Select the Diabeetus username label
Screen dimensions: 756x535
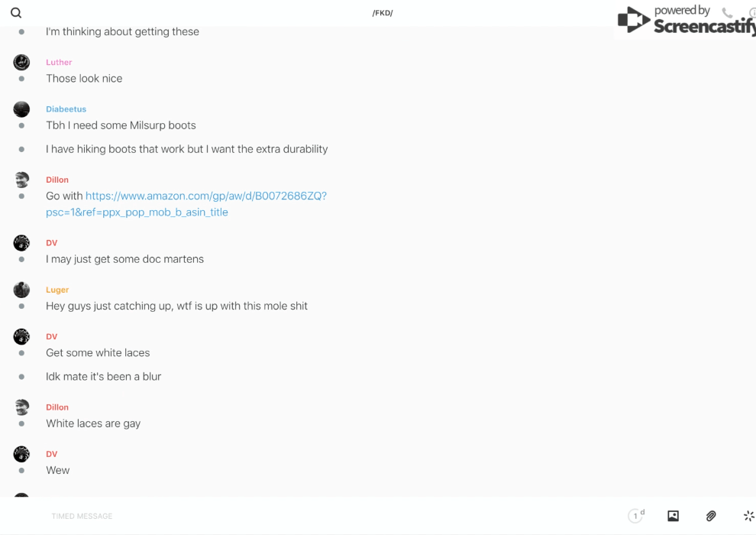pos(66,109)
